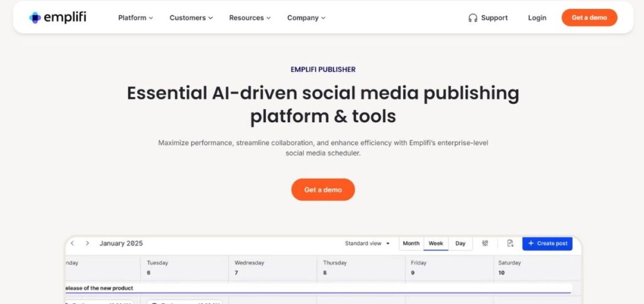The image size is (644, 304).
Task: Open the Platform menu
Action: tap(136, 18)
